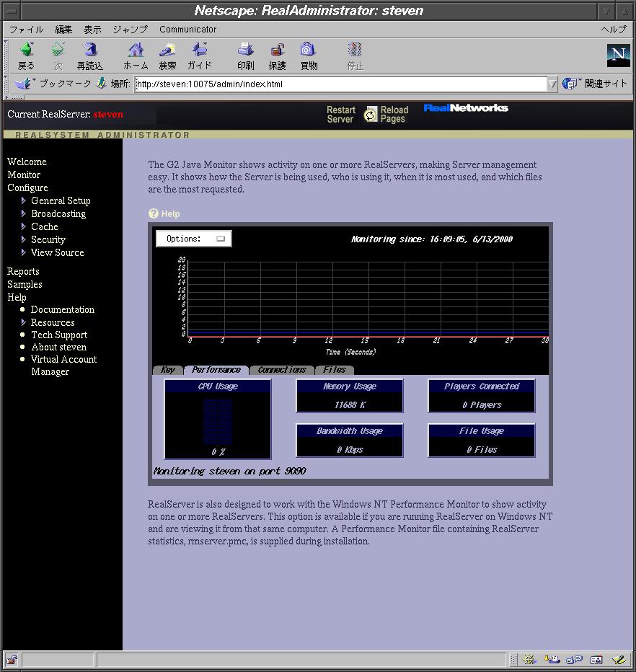Expand the Broadcasting triangle
The height and width of the screenshot is (672, 636).
(x=24, y=213)
